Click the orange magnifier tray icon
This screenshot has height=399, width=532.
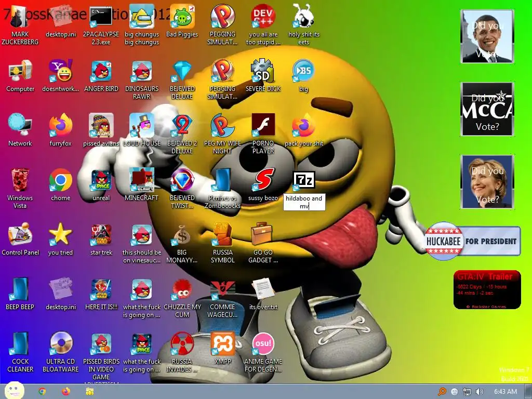click(442, 392)
